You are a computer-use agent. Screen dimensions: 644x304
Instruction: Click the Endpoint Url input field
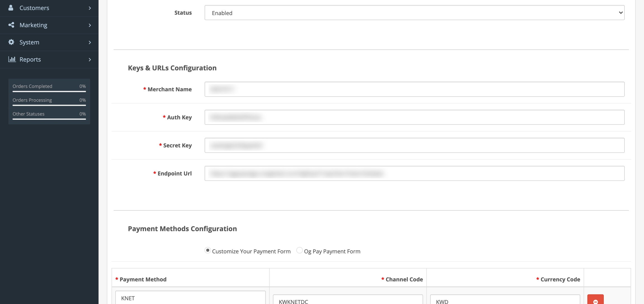tap(414, 173)
